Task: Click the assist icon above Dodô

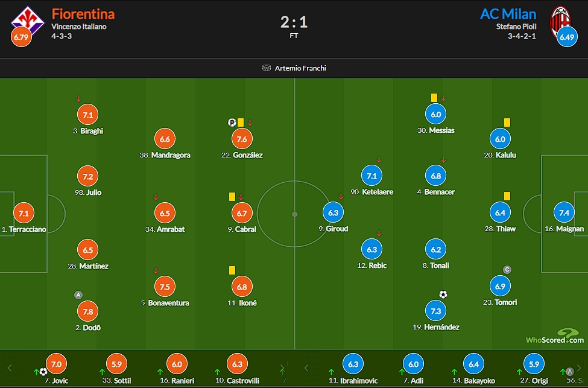Action: [x=78, y=295]
